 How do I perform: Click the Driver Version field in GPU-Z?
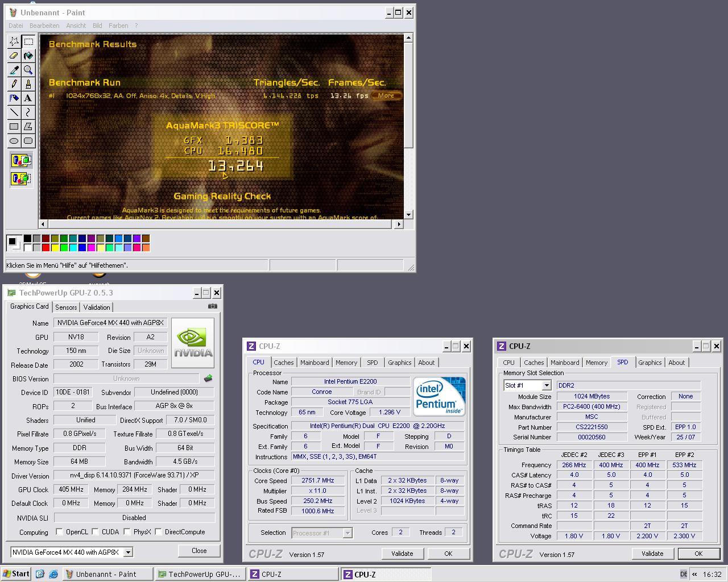(134, 476)
